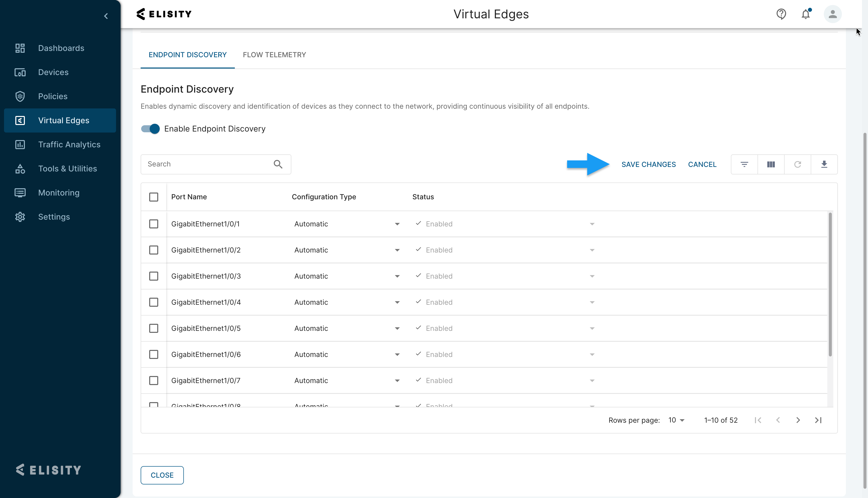View notifications via the bell icon

[806, 14]
